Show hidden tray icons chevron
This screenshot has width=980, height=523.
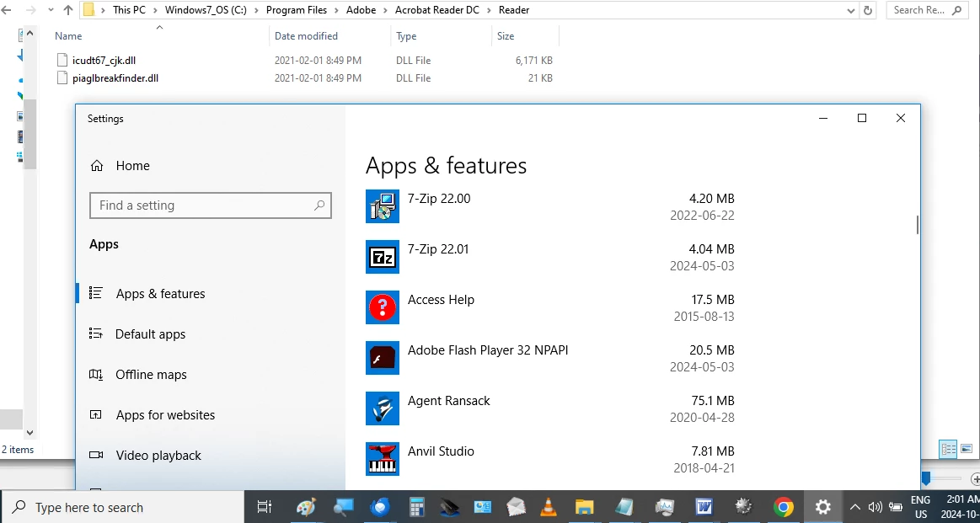[855, 507]
